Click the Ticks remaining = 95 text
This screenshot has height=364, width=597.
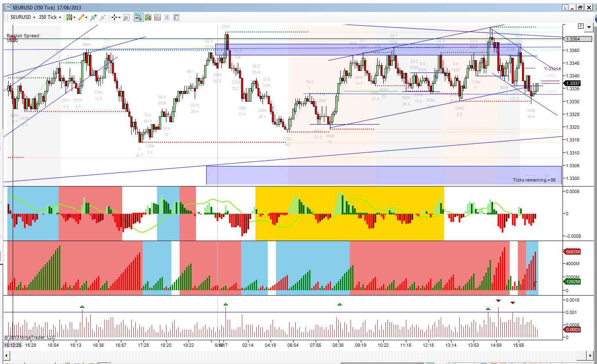coord(534,180)
